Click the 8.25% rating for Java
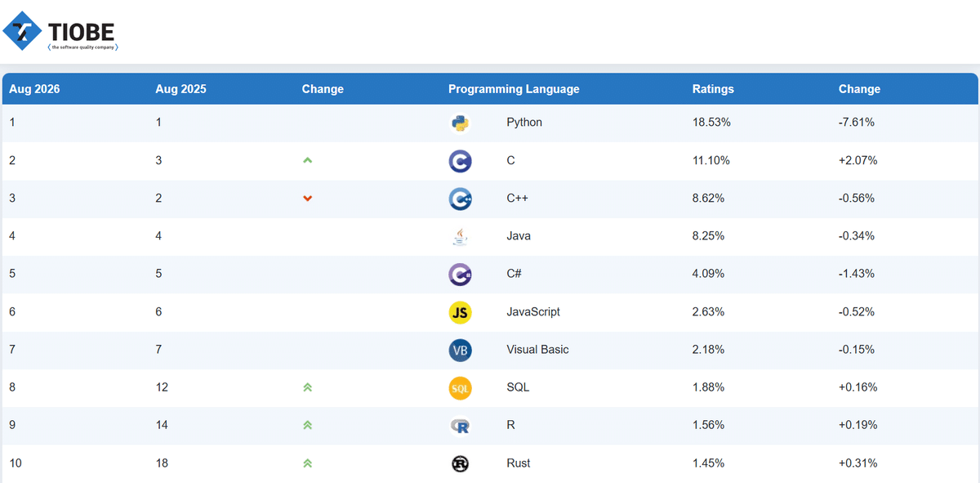 pos(708,236)
